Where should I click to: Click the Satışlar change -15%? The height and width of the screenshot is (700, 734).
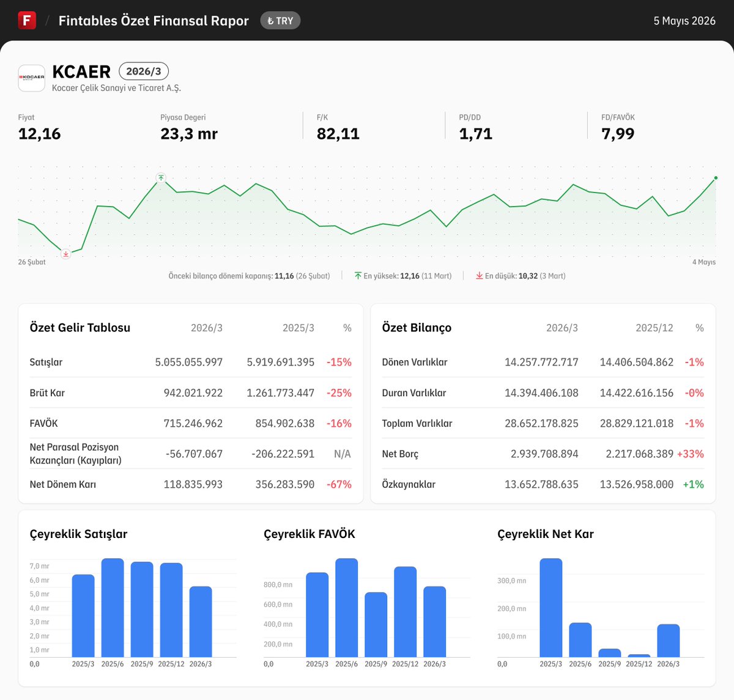[339, 363]
